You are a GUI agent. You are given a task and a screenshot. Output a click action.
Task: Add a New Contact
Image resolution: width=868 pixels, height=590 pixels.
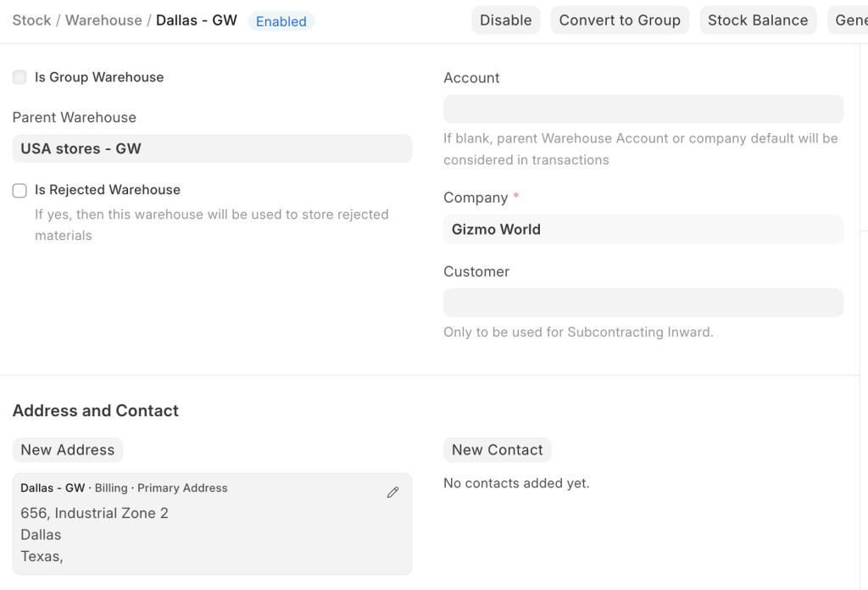tap(497, 450)
